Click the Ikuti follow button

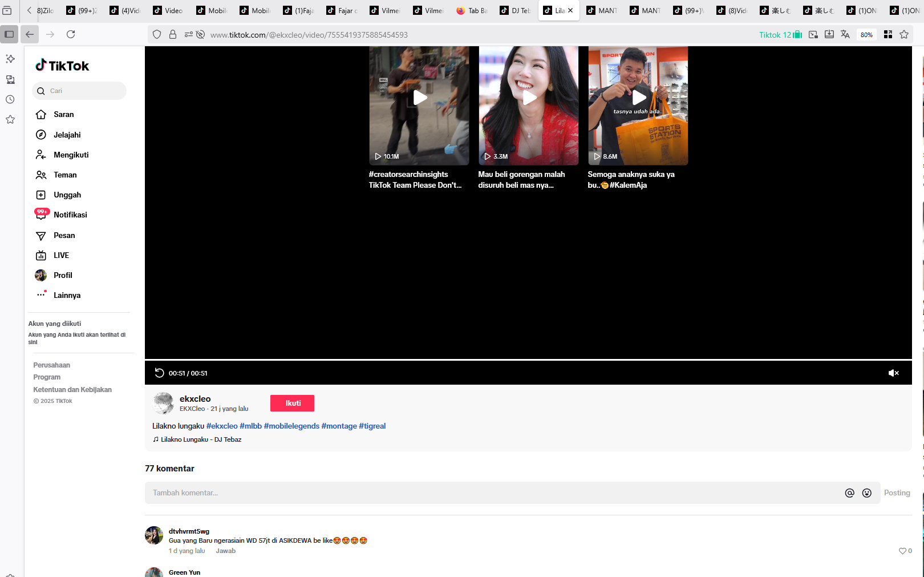(292, 403)
